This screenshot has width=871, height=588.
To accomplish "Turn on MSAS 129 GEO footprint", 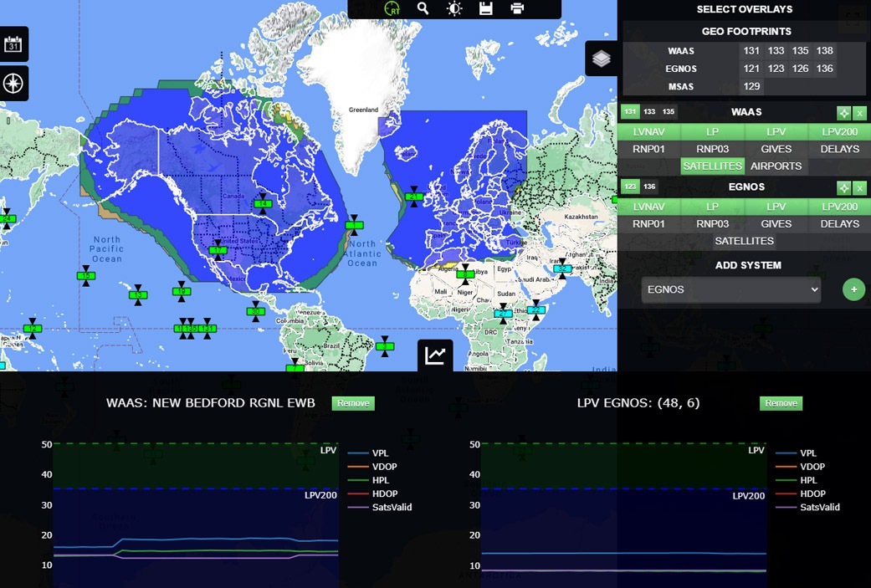I will coord(751,86).
